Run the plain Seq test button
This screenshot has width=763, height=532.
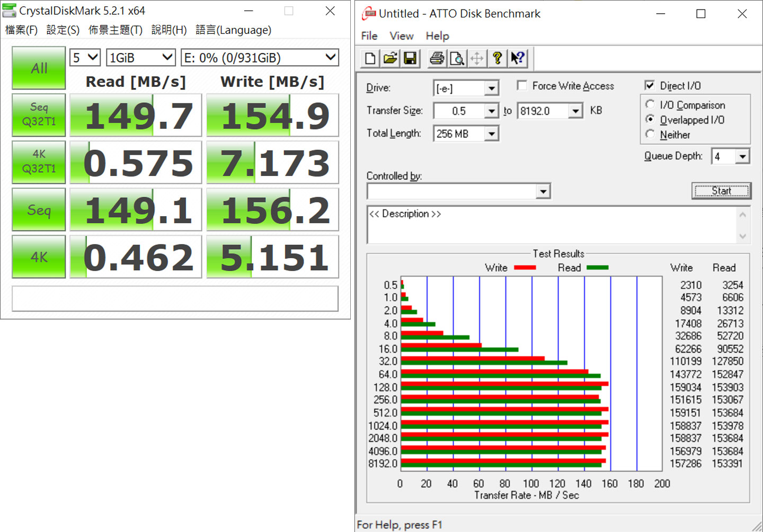39,209
